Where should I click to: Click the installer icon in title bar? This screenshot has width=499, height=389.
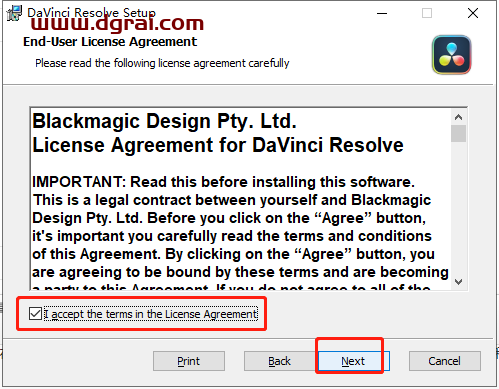[14, 13]
